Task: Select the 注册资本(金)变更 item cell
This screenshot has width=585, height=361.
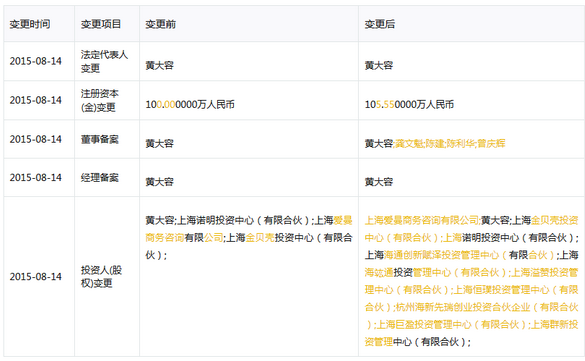Action: (x=99, y=100)
